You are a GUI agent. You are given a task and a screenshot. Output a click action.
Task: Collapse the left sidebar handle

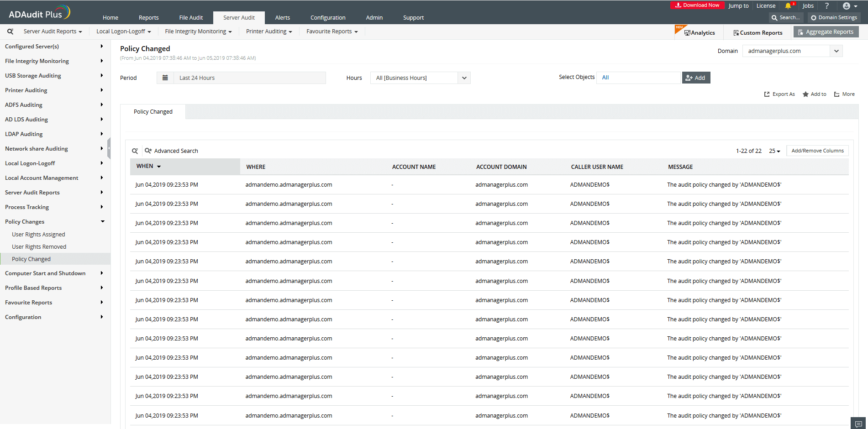pos(109,148)
